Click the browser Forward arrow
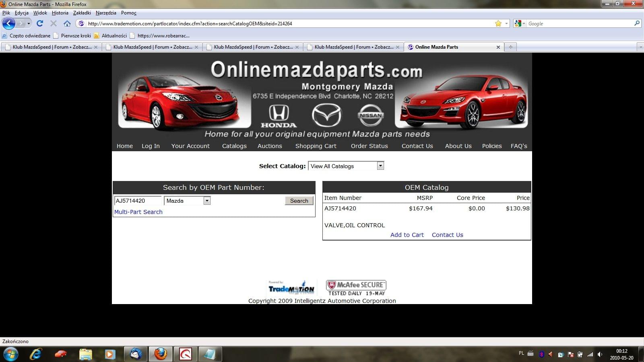Viewport: 644px width, 362px height. tap(20, 23)
